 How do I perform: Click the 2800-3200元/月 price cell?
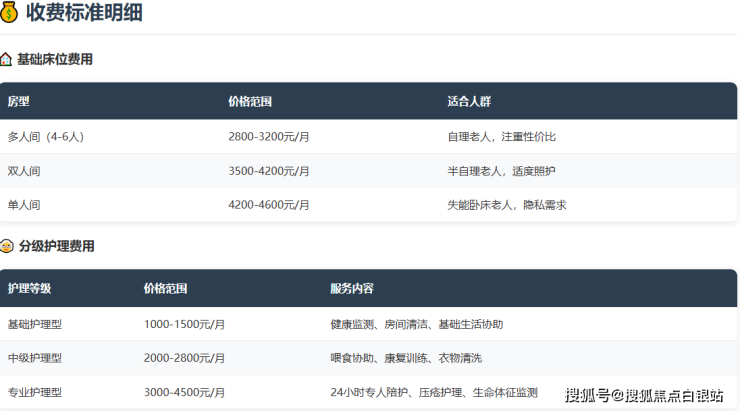(x=269, y=137)
